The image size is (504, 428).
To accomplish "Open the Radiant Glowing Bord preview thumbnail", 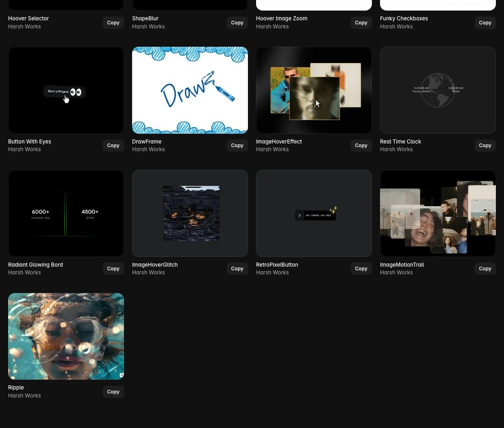I will [66, 213].
